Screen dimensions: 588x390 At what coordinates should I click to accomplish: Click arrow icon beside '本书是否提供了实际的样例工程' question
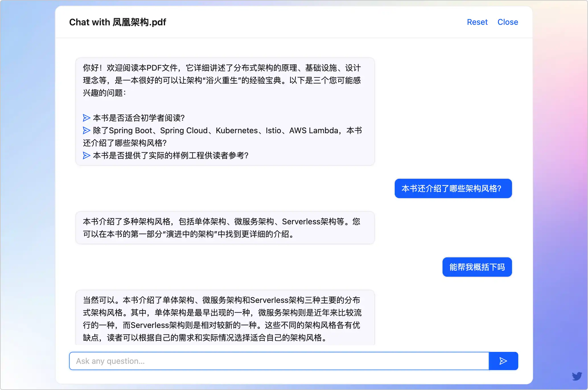[86, 155]
